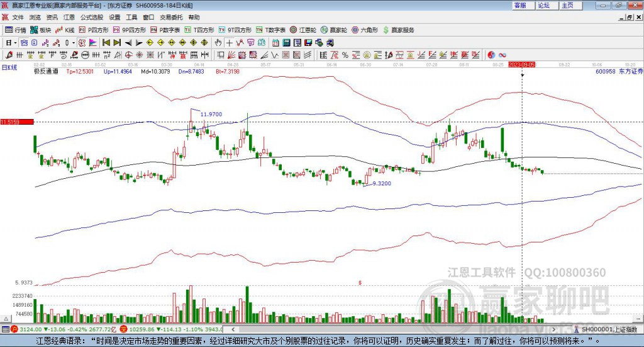Image resolution: width=644 pixels, height=347 pixels.
Task: Expand the 日 period dropdown
Action: click(15, 43)
